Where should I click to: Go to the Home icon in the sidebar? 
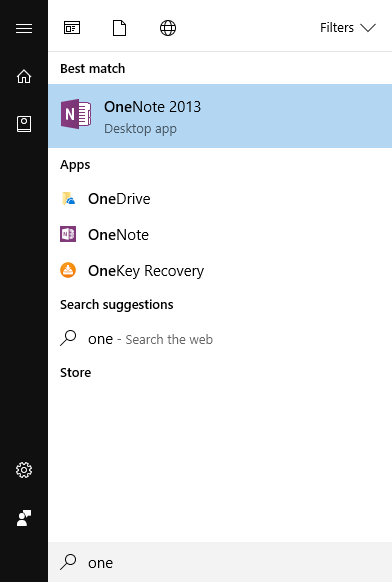point(24,76)
